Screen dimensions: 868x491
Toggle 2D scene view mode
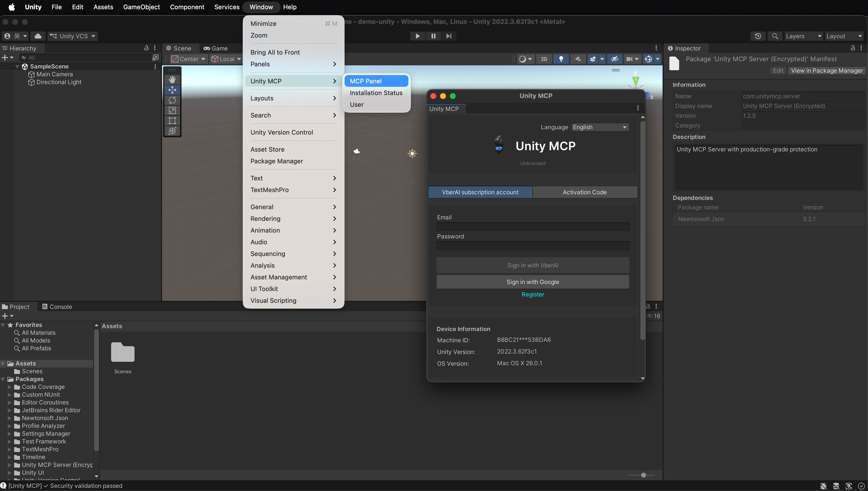point(544,59)
